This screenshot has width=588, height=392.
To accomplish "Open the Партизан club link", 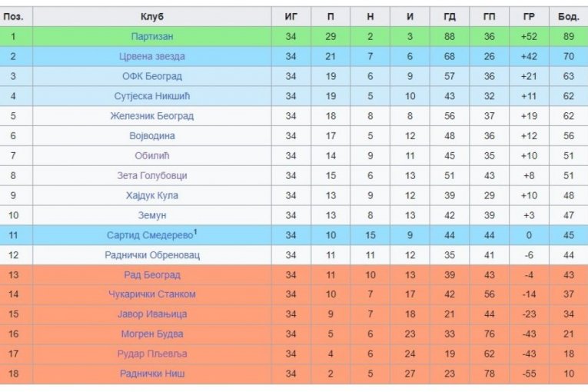I will point(152,36).
